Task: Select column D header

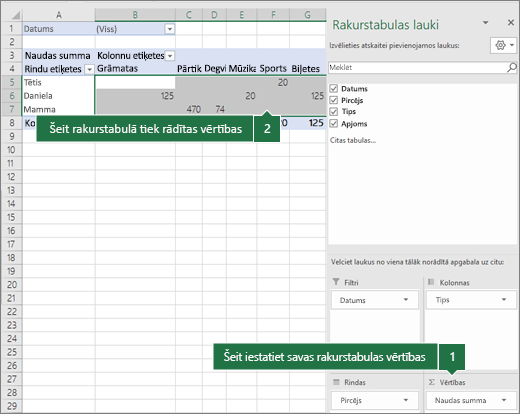Action: (214, 15)
